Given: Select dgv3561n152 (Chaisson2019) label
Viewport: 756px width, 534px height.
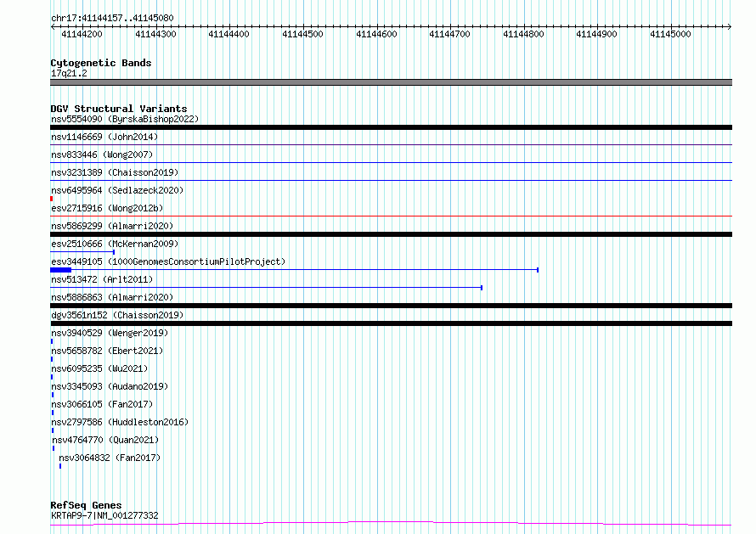Looking at the screenshot, I should (x=117, y=315).
